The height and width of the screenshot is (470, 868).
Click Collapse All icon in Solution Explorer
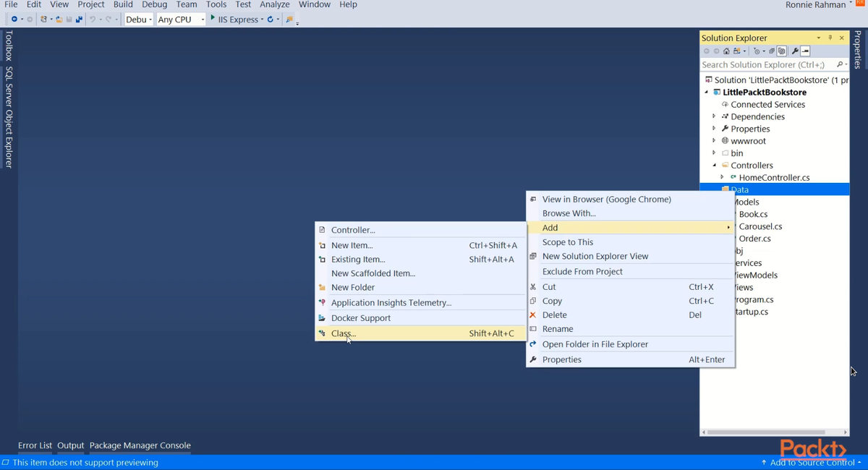(x=772, y=51)
